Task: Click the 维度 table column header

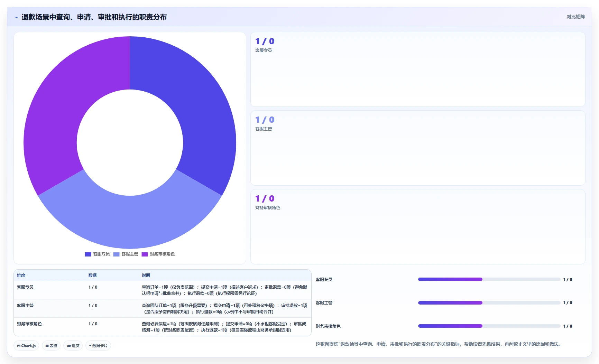Action: coord(21,276)
